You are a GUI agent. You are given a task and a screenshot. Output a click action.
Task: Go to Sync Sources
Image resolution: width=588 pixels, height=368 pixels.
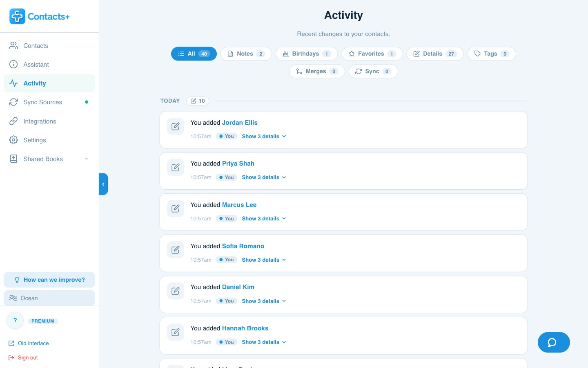pyautogui.click(x=49, y=102)
